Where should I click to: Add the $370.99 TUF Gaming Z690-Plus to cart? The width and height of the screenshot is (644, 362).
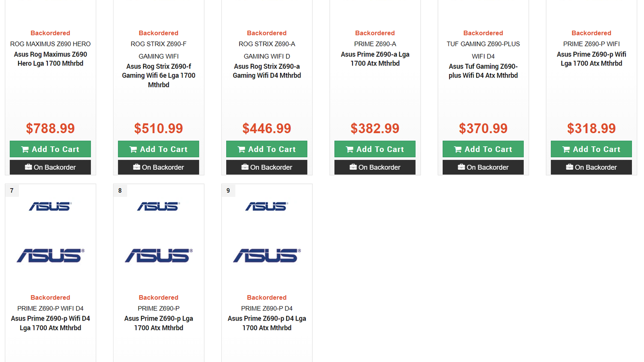tap(483, 149)
